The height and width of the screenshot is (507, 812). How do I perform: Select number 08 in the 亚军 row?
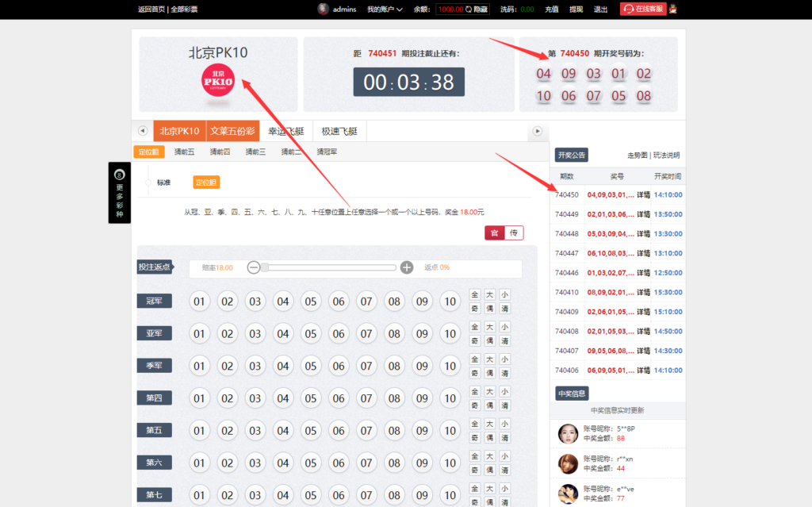[x=394, y=333]
